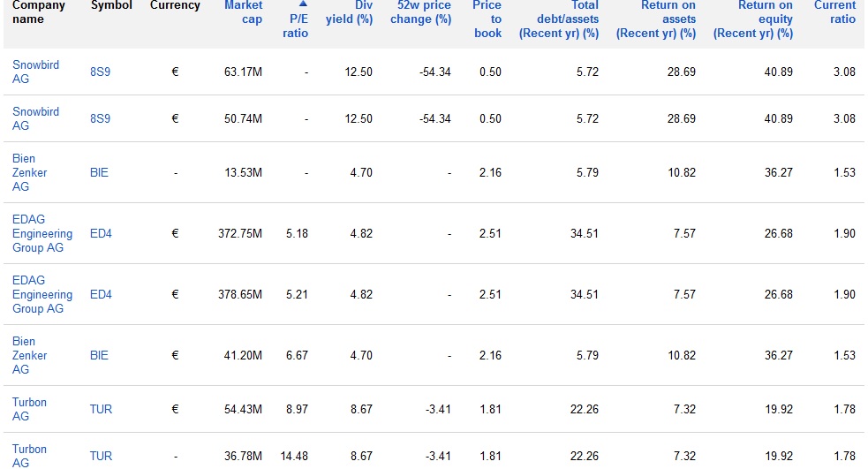Sort by Return on equity header
The image size is (868, 469).
pos(753,19)
